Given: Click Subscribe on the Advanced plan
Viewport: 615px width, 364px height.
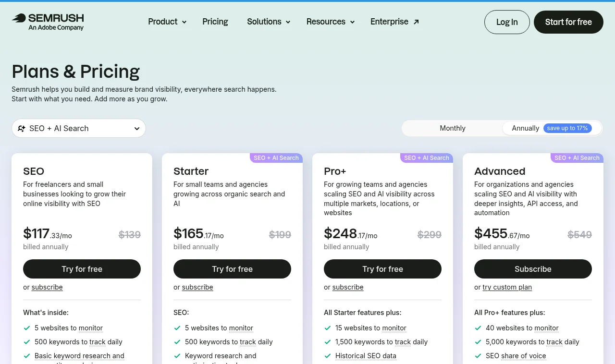Looking at the screenshot, I should [x=533, y=269].
